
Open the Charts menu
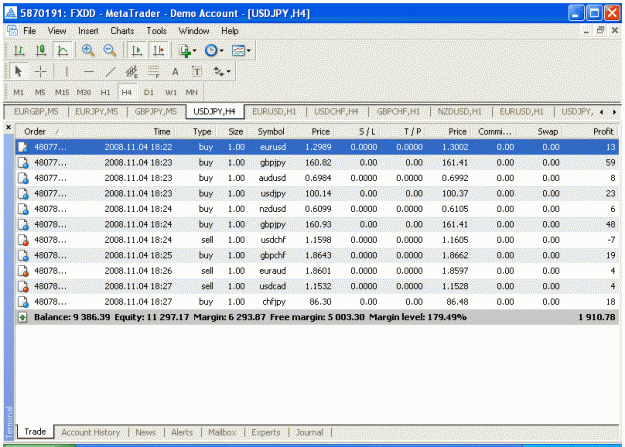pos(122,31)
